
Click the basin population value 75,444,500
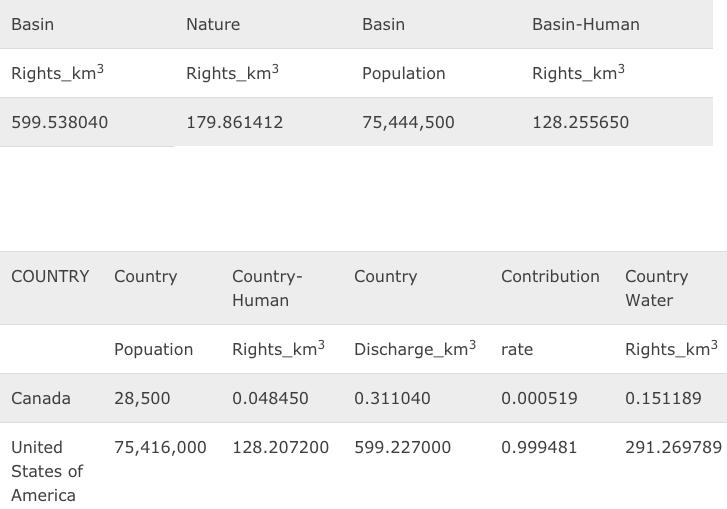click(x=408, y=122)
